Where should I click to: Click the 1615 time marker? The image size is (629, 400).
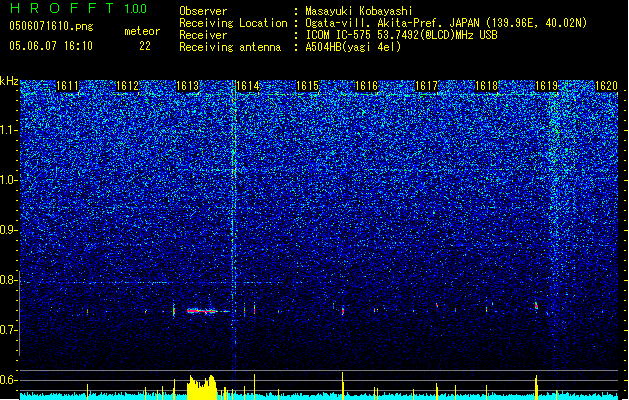tap(307, 86)
